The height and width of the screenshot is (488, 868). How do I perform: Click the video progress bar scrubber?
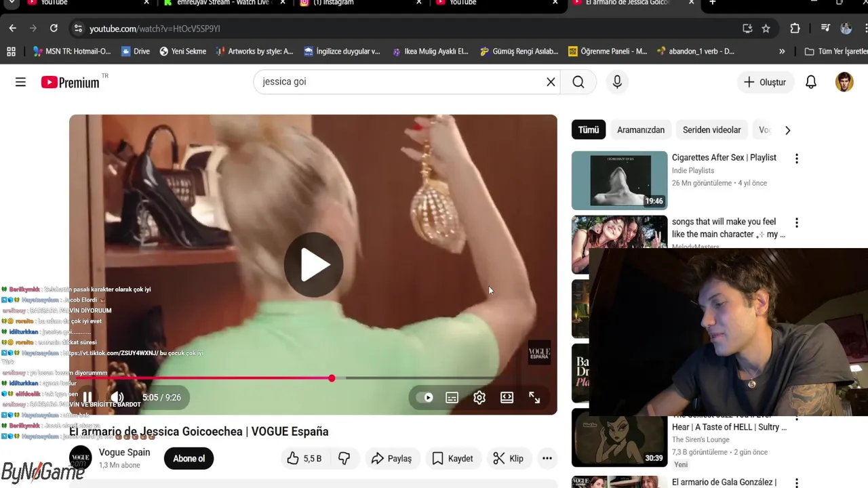pyautogui.click(x=332, y=378)
